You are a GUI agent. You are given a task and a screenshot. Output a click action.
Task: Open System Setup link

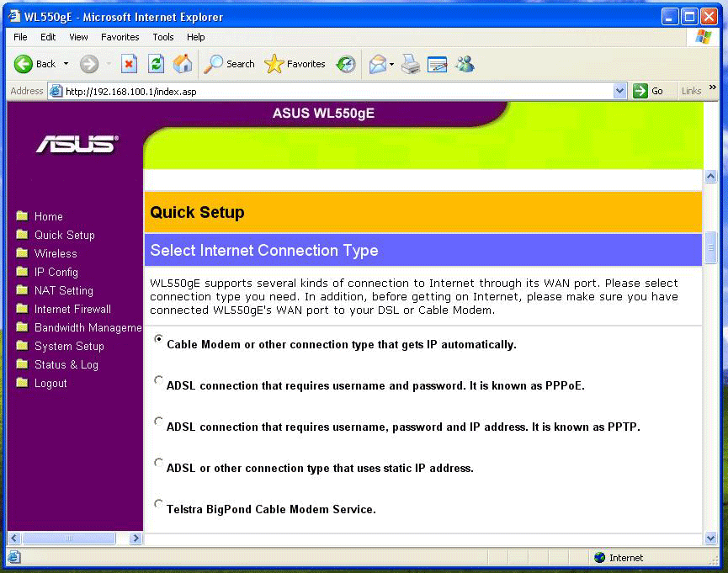[x=69, y=347]
